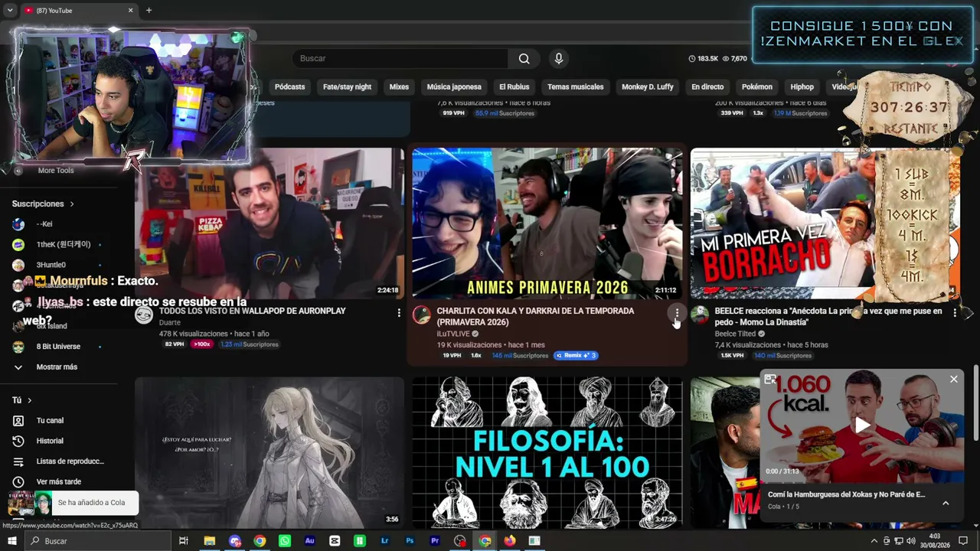980x551 pixels.
Task: Open Tu canal from the sidebar
Action: [59, 420]
